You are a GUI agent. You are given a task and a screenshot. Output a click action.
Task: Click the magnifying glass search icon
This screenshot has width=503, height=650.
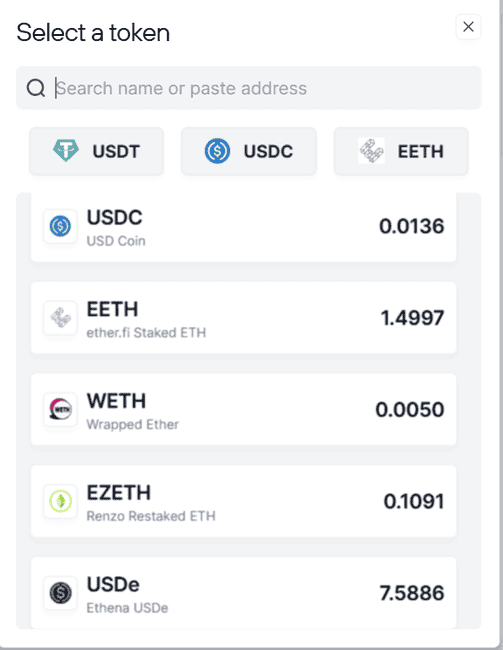click(x=36, y=88)
